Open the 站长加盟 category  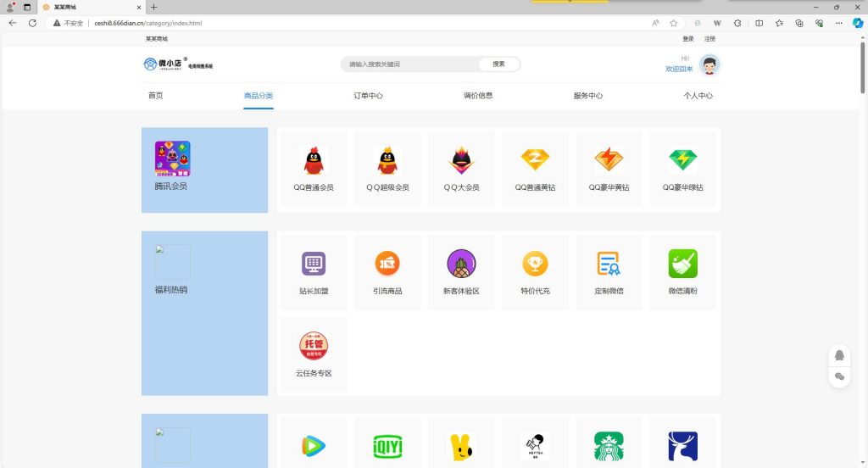314,272
